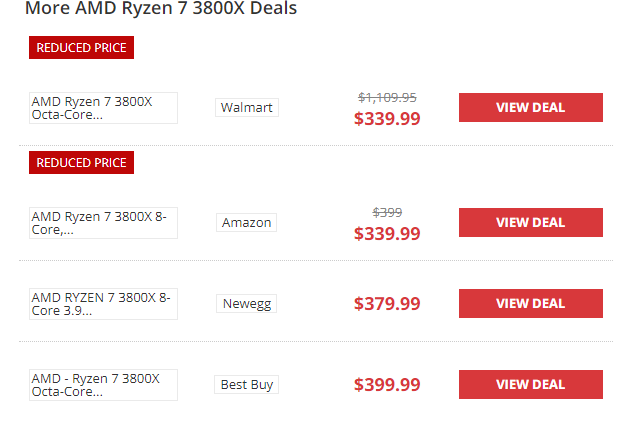This screenshot has width=626, height=431.
Task: Open the Newegg View Deal button
Action: 530,303
